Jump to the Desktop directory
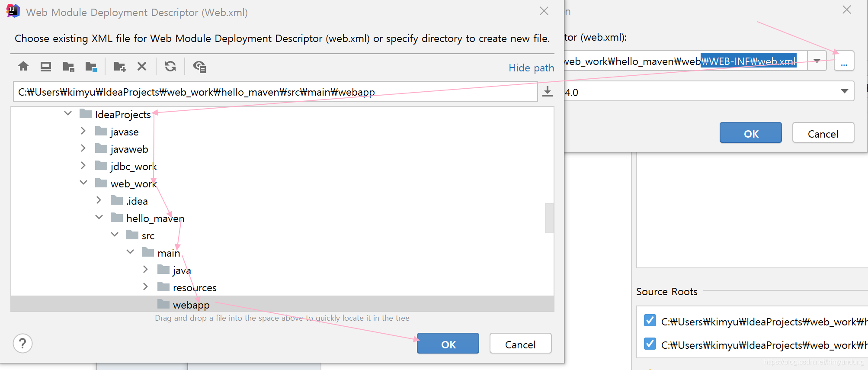 (46, 66)
